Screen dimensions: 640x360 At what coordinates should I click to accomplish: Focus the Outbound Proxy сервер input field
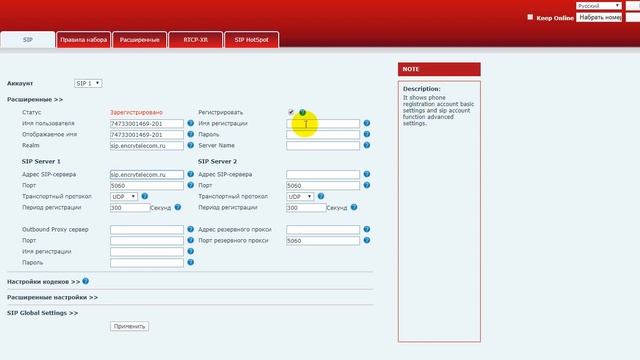click(147, 229)
